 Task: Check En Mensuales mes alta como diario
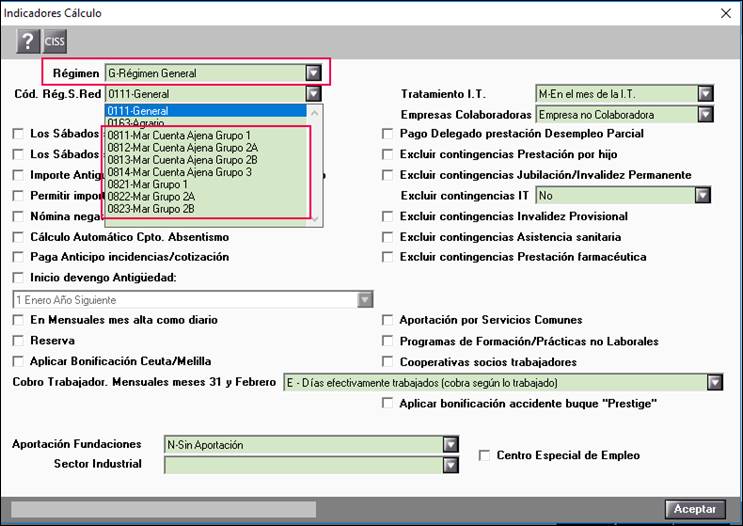point(18,320)
